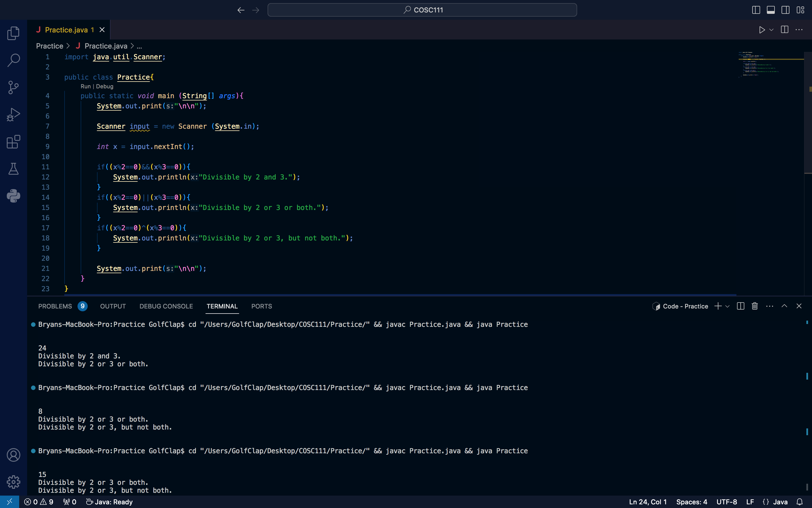Maximize the panel size with chevron
The height and width of the screenshot is (508, 812).
coord(784,306)
